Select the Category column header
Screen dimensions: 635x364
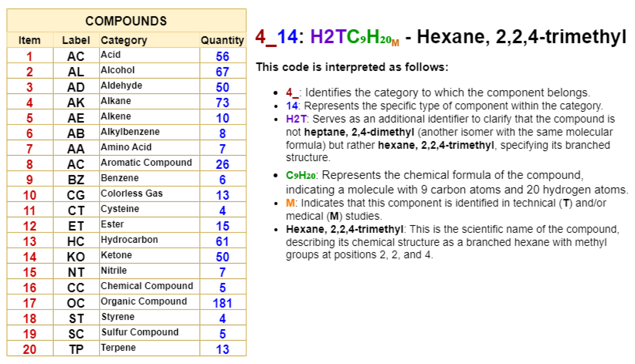124,40
